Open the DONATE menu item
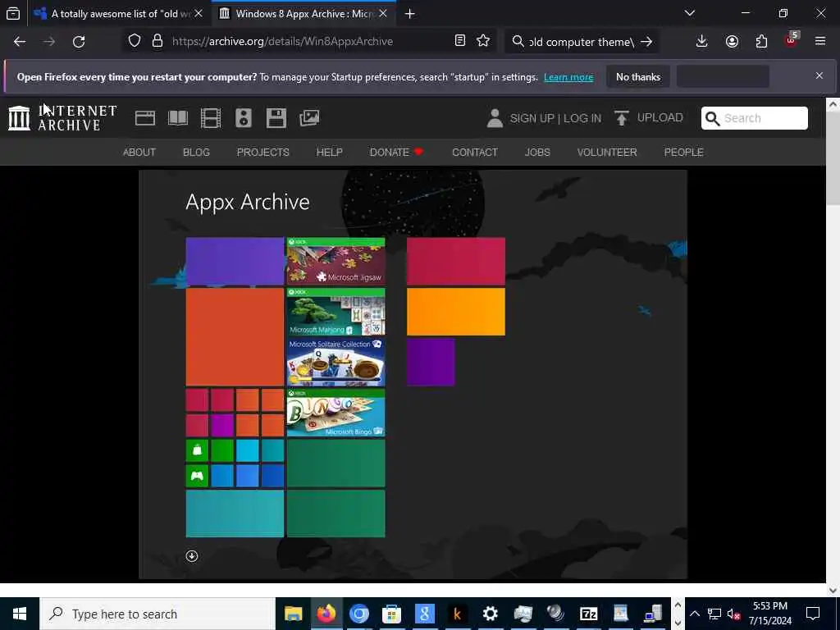This screenshot has width=840, height=630. pos(396,152)
